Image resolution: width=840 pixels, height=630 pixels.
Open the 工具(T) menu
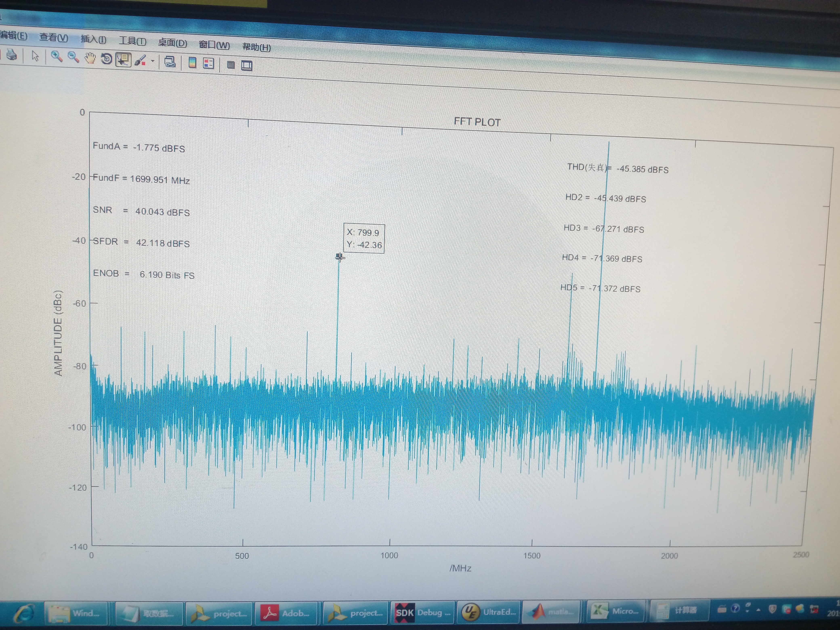(x=132, y=41)
